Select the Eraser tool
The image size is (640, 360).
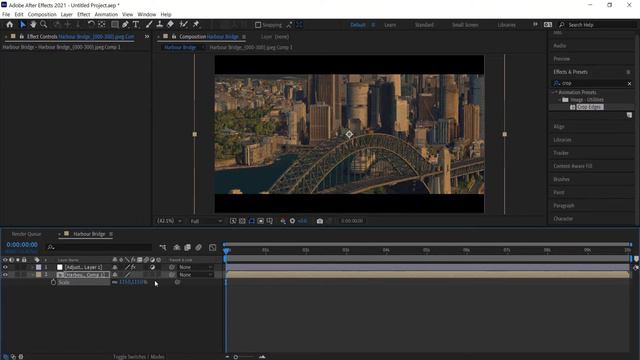(170, 24)
